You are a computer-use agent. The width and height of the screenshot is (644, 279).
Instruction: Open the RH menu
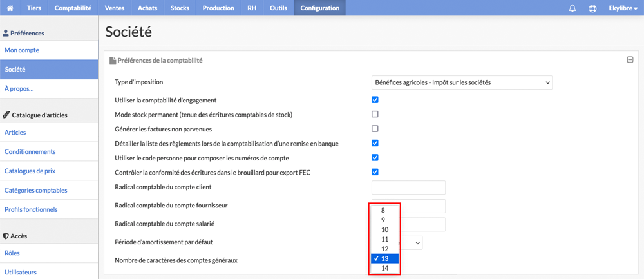coord(252,8)
